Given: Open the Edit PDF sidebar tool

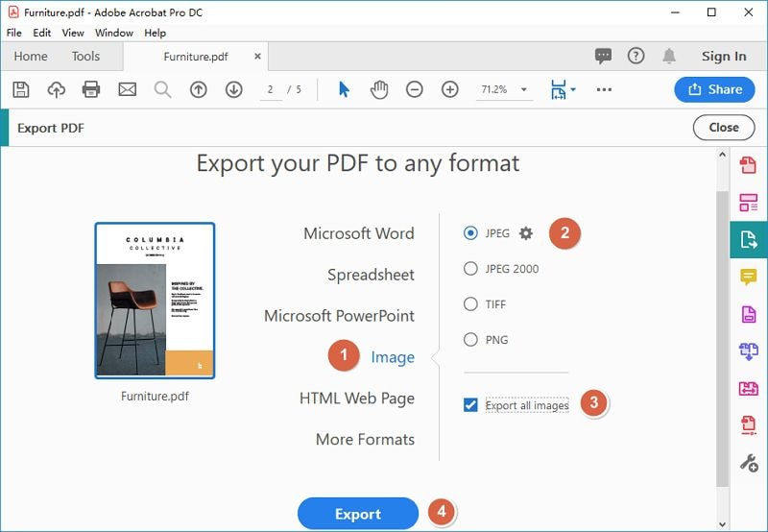Looking at the screenshot, I should tap(749, 203).
